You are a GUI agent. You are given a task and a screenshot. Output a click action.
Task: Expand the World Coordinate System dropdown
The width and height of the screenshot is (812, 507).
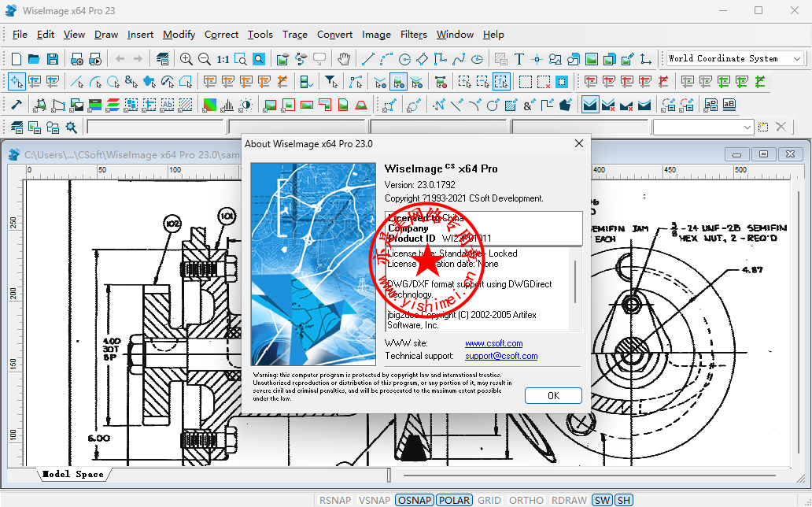[x=798, y=58]
